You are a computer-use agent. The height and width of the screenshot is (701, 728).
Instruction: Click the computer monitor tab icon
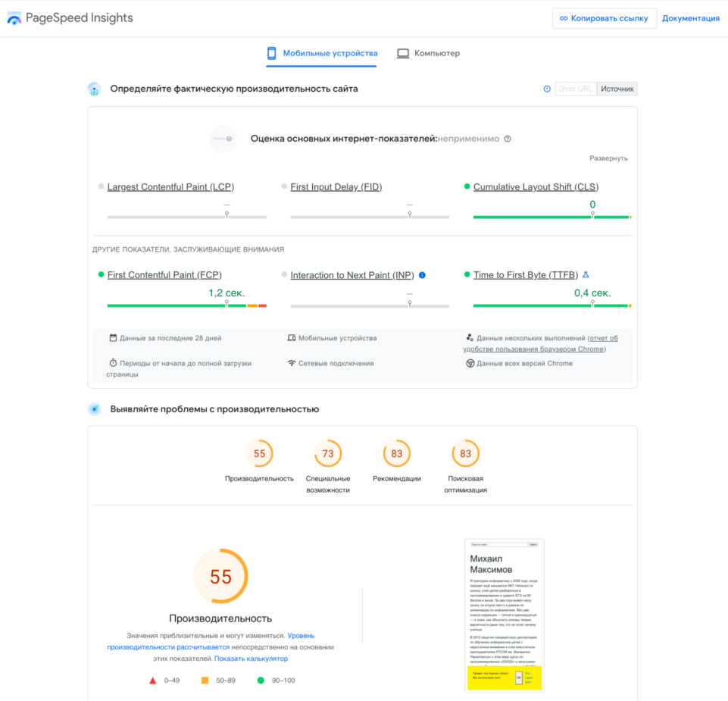click(x=403, y=54)
